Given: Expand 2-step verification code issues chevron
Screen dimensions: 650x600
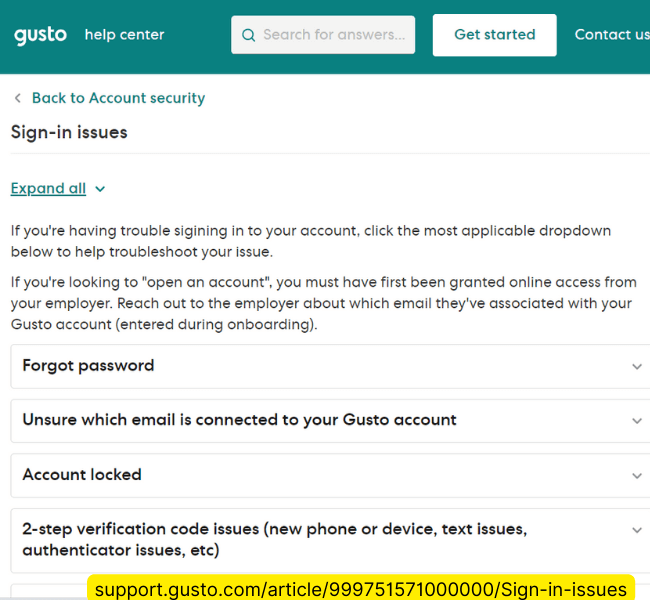Looking at the screenshot, I should (637, 530).
